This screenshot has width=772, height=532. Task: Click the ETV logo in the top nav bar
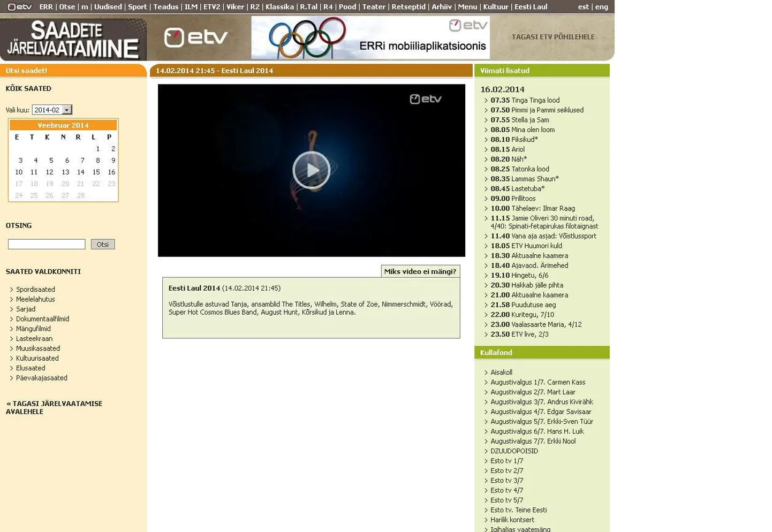20,7
